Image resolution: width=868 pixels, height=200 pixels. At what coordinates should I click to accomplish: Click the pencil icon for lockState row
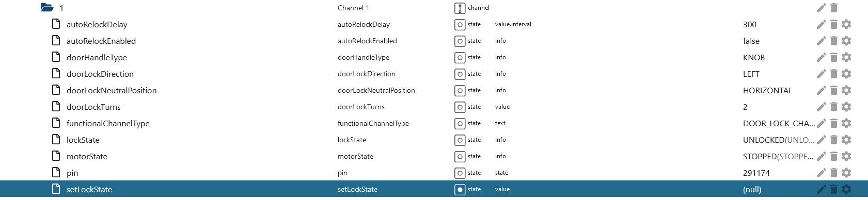(x=821, y=140)
